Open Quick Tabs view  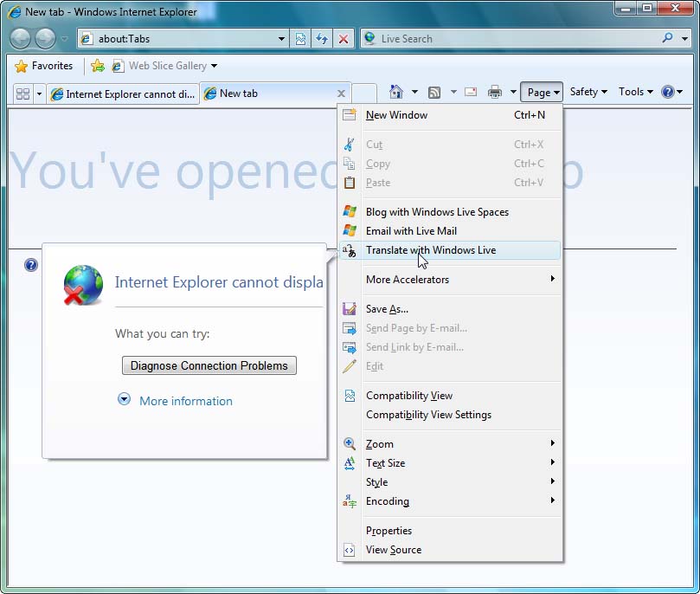click(23, 92)
